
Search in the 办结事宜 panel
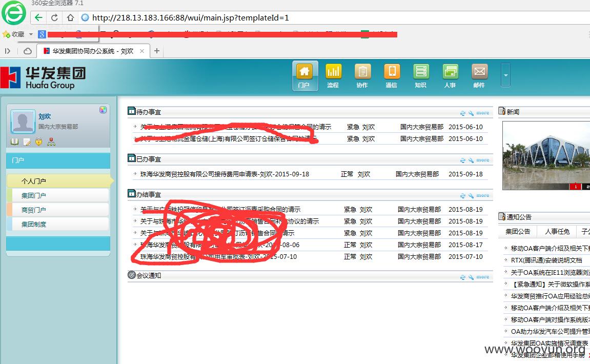click(471, 196)
